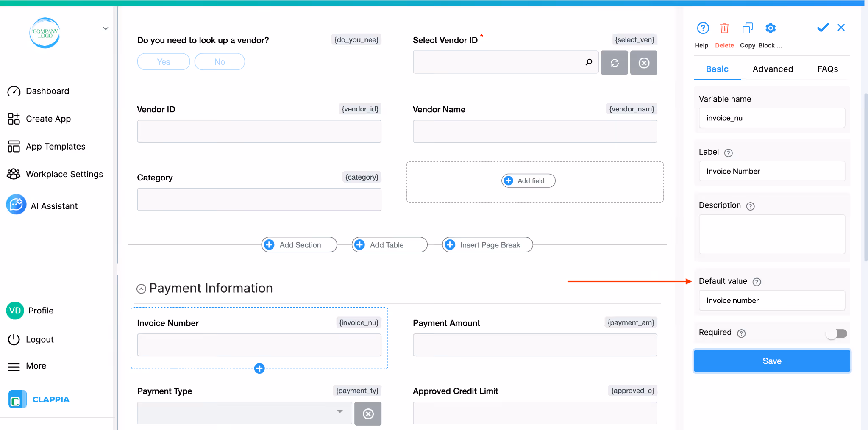Copy the field using the Copy icon
This screenshot has height=430, width=868.
(x=748, y=28)
